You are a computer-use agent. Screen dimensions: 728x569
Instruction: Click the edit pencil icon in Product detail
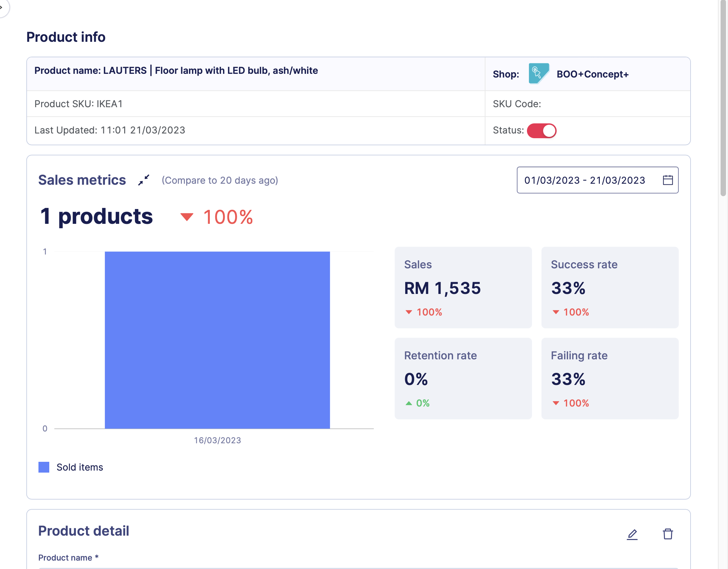[x=632, y=534]
